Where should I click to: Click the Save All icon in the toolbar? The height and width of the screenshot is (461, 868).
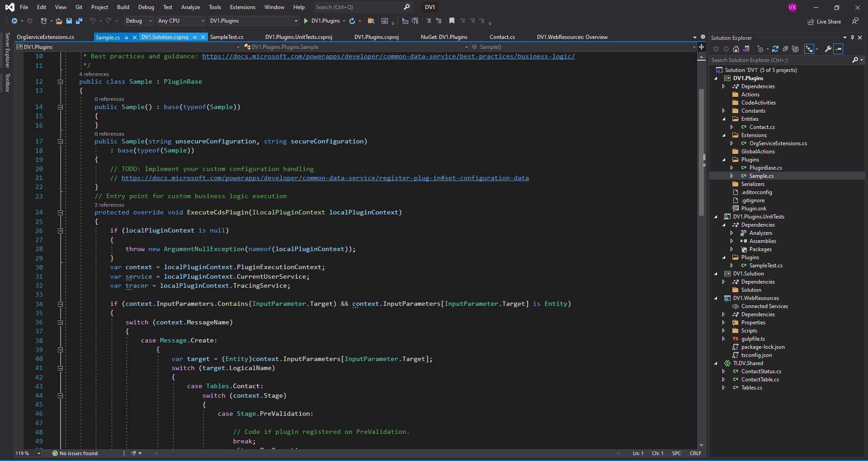point(79,21)
